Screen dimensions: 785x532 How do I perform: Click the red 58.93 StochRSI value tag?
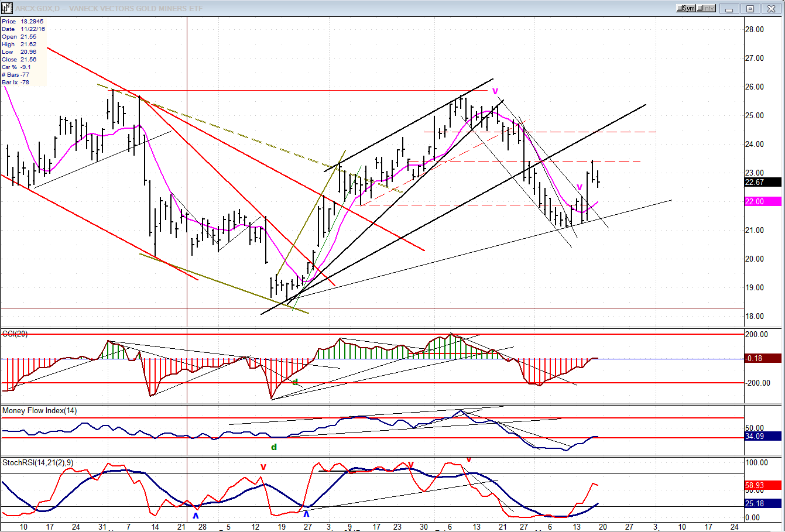(762, 485)
